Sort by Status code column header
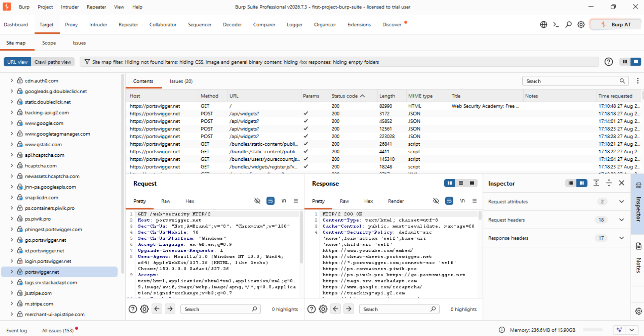Viewport: 644px width, 336px height. coord(348,96)
